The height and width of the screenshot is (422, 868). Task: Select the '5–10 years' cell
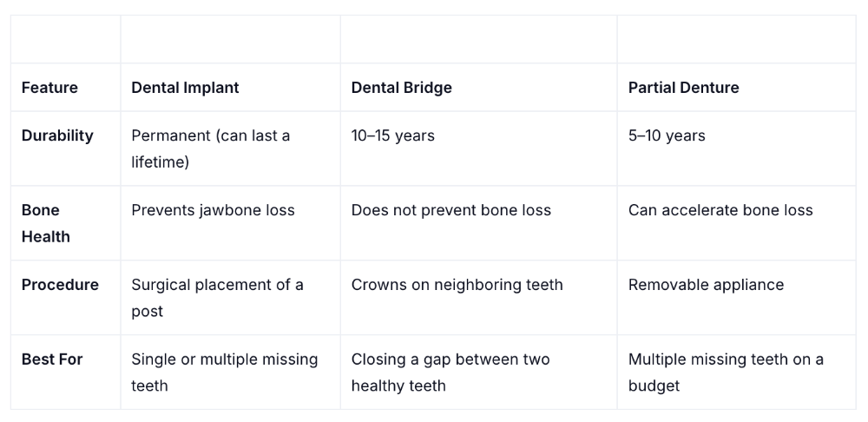(667, 135)
